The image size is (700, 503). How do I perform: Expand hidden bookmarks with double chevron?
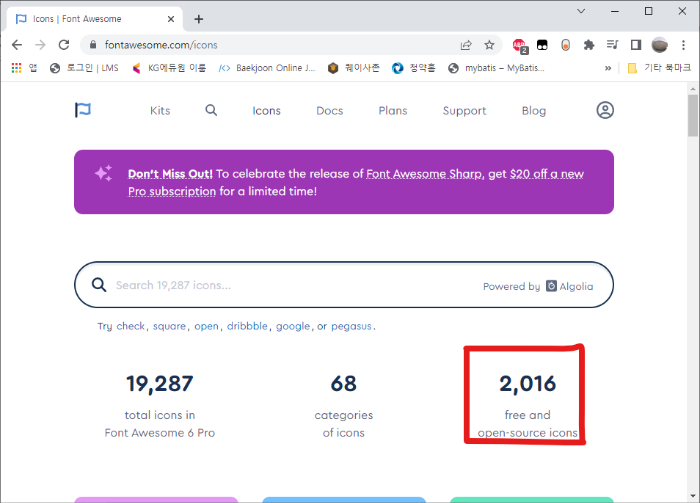pos(608,68)
